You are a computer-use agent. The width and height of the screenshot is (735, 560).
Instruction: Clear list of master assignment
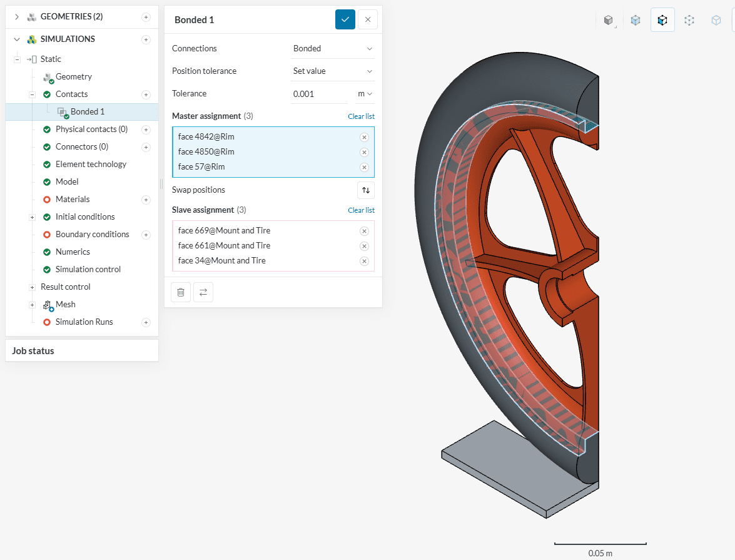pos(361,116)
